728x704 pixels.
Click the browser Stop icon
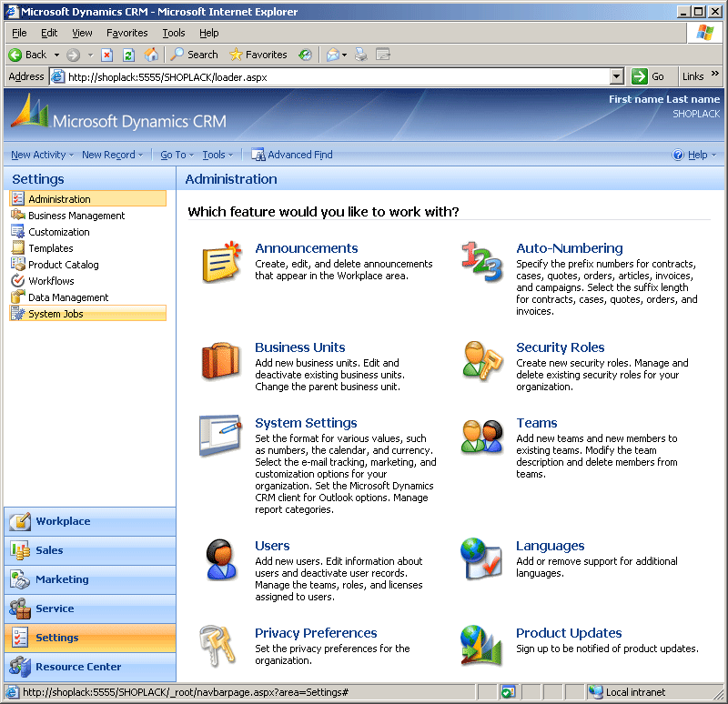click(106, 55)
